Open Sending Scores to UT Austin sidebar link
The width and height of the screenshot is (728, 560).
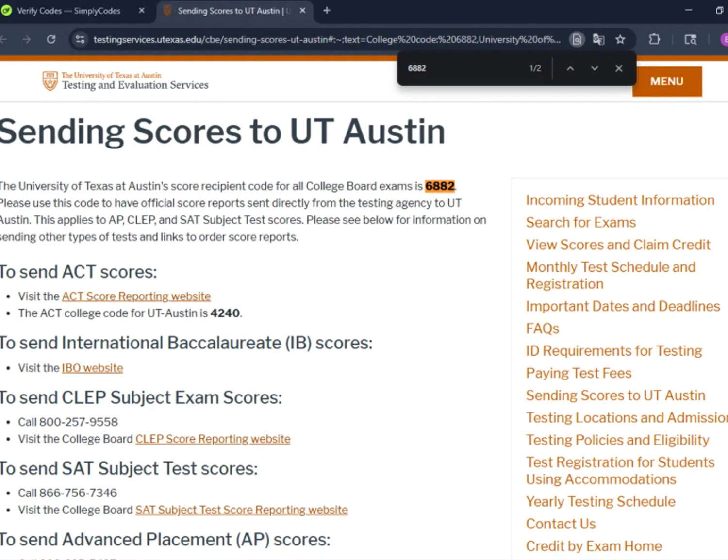click(x=615, y=395)
